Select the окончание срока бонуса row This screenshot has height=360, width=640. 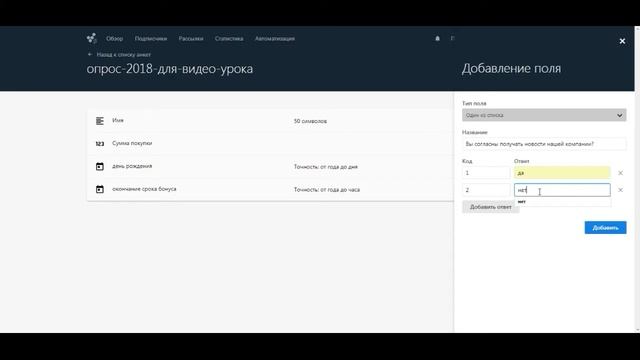coord(270,189)
